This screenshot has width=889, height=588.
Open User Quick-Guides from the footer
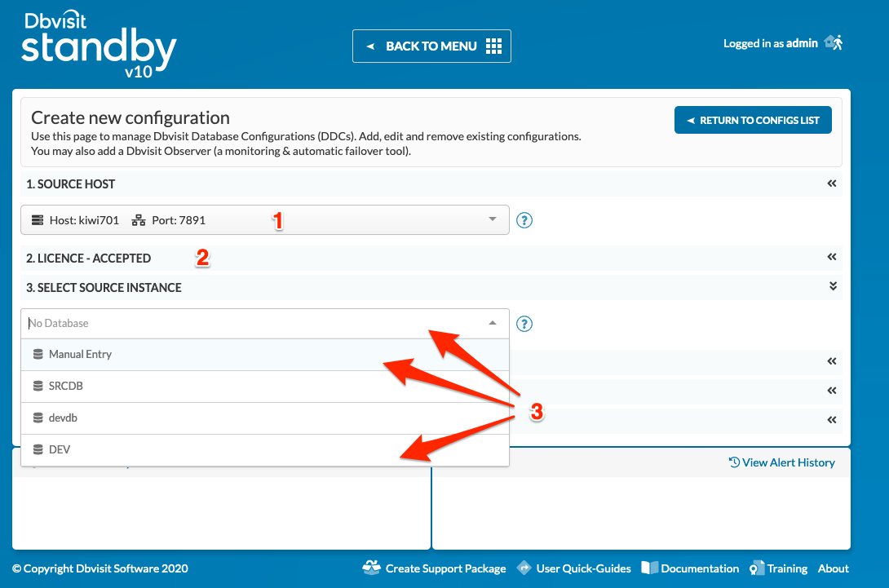(584, 568)
